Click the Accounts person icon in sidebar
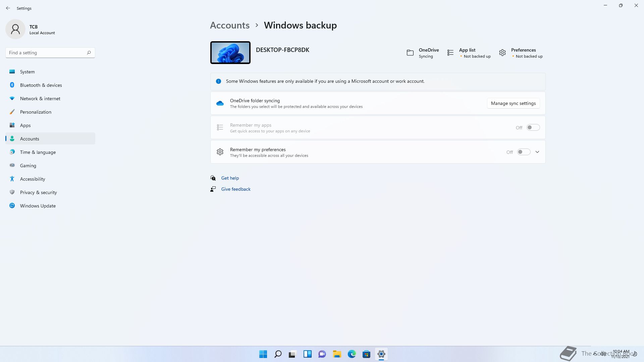The image size is (644, 362). 12,138
